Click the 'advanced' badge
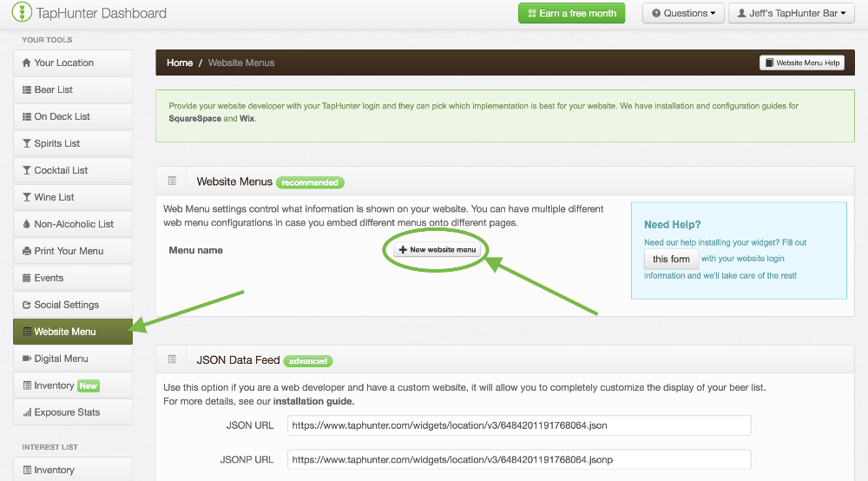The height and width of the screenshot is (481, 868). click(308, 361)
